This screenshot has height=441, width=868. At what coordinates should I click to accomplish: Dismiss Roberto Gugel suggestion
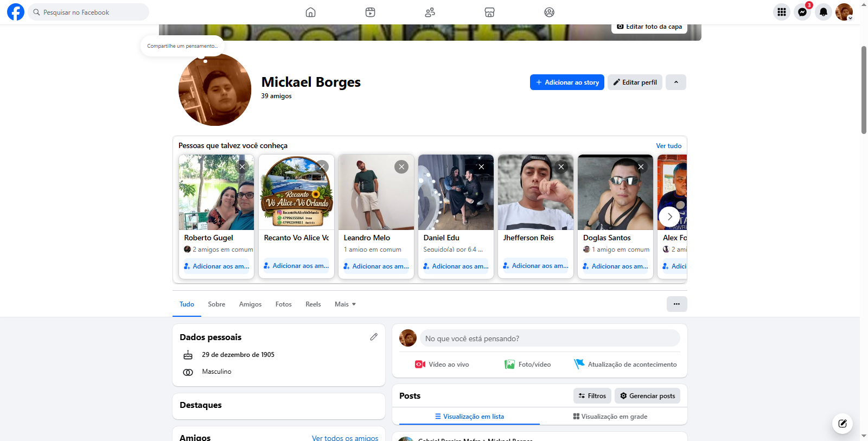pos(242,167)
